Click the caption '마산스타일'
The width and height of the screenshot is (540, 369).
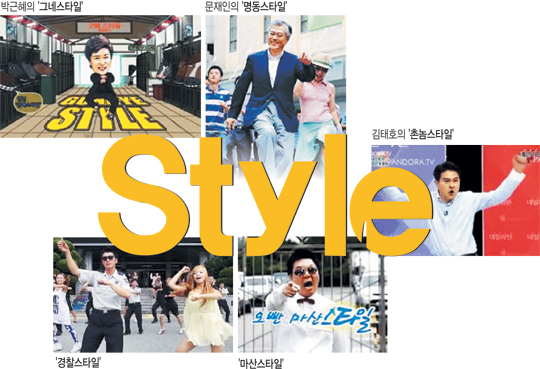[261, 363]
